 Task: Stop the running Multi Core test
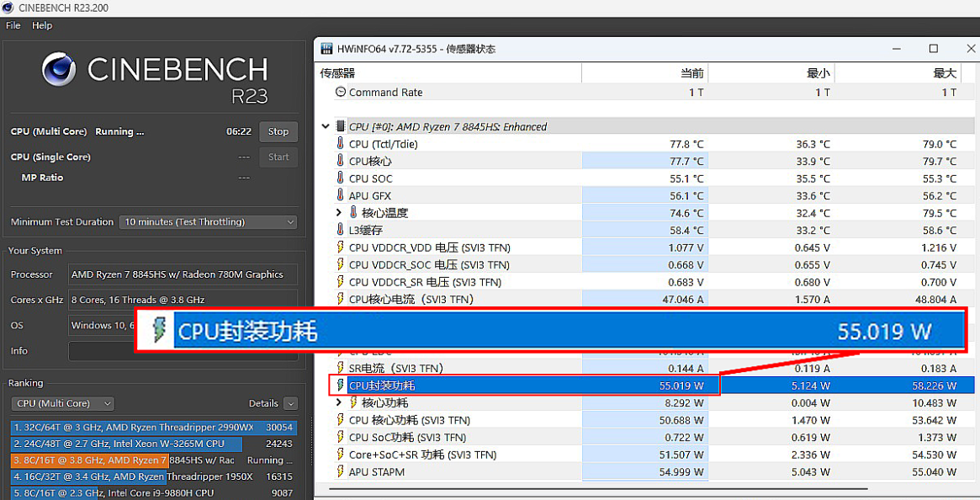[278, 132]
